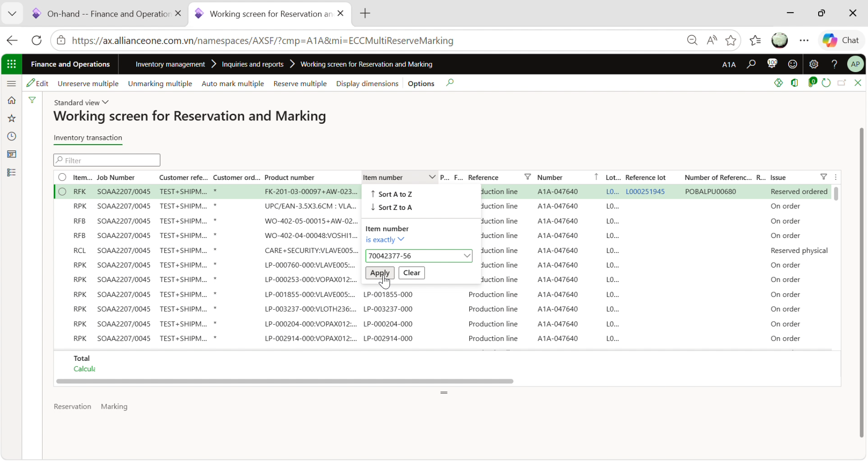Apply the item number filter
Screen dimensions: 868x461
(x=380, y=273)
